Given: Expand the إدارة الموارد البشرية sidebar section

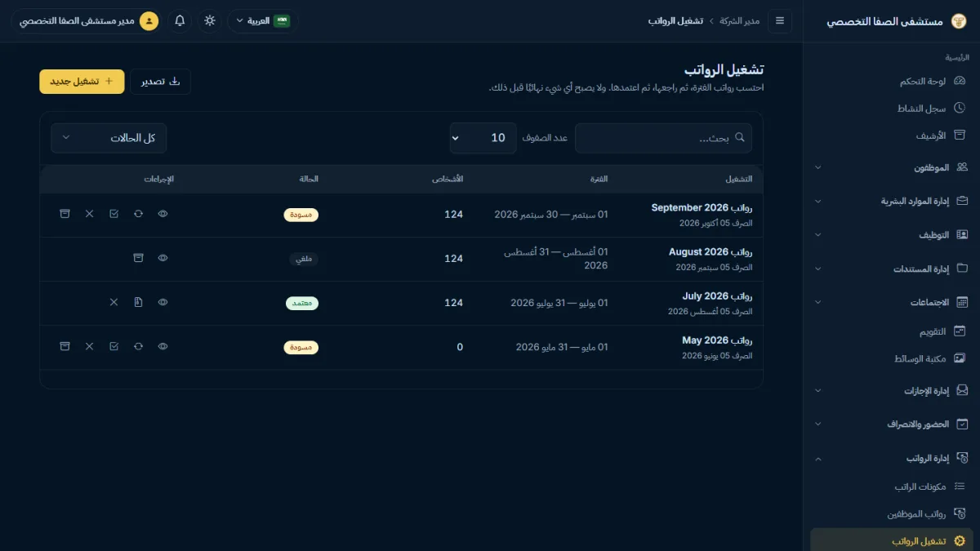Looking at the screenshot, I should [892, 201].
